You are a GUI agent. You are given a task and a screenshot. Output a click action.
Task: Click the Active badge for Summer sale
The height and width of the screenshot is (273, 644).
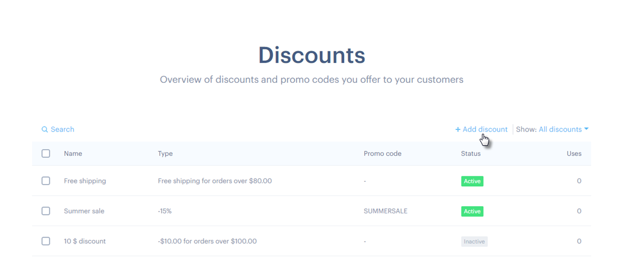[x=472, y=211]
